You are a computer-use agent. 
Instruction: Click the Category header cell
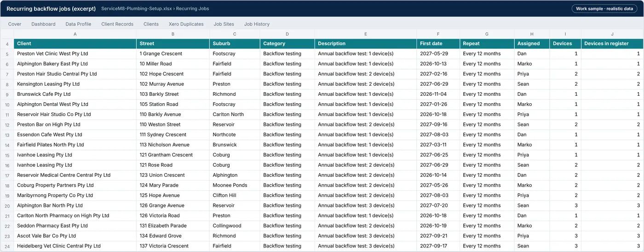[x=287, y=44]
